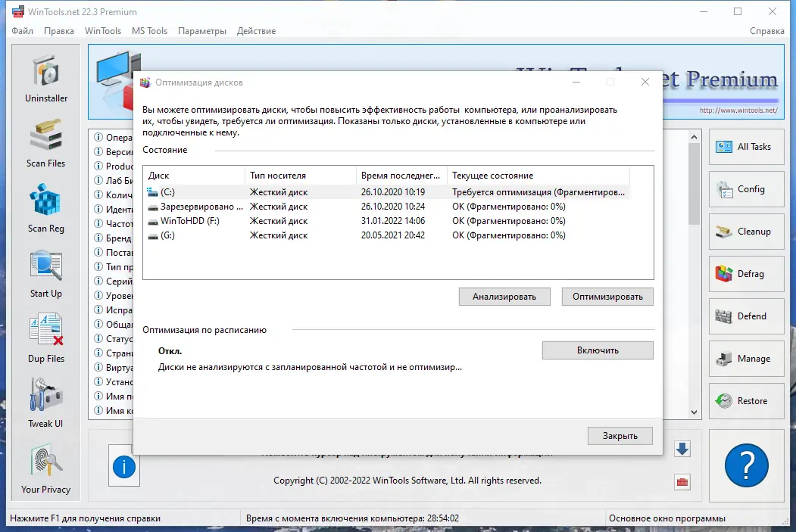Image resolution: width=796 pixels, height=532 pixels.
Task: Close the Оптимизация дисков dialog with X
Action: (x=645, y=82)
